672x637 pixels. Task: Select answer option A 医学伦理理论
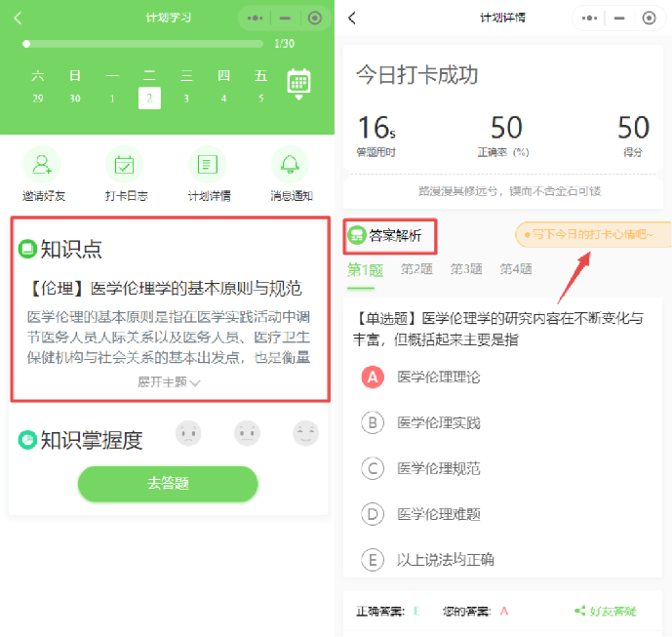(x=373, y=377)
